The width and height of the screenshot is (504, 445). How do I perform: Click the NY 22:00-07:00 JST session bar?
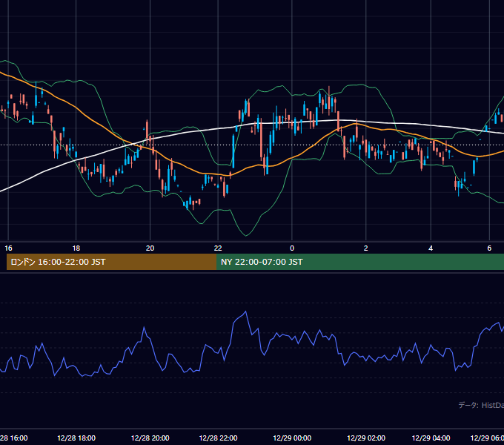pos(360,262)
